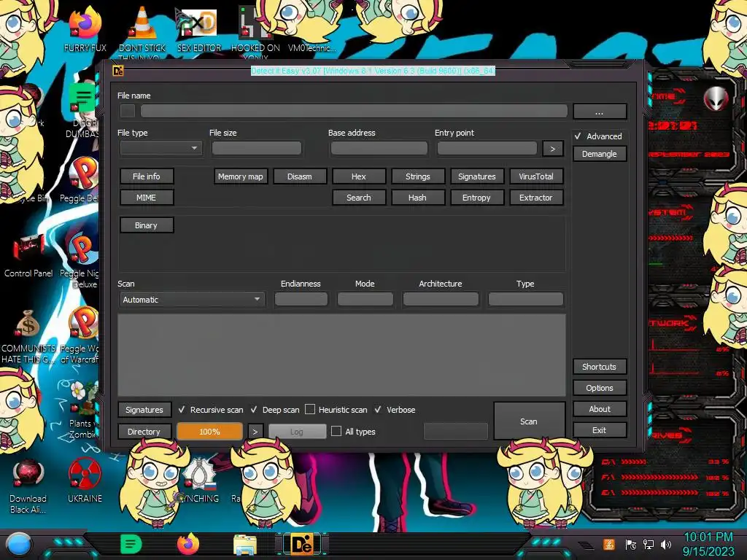
Task: Click the Base address field
Action: (x=379, y=149)
